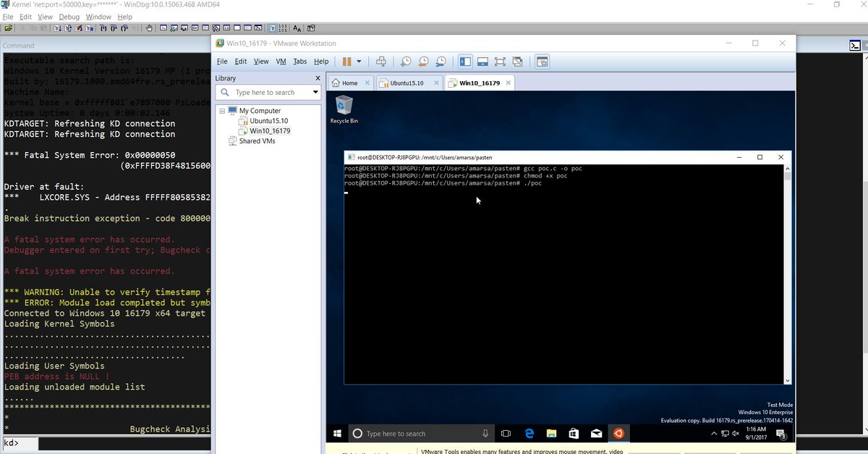868x454 pixels.
Task: Click the WinDbg kd> command input field
Action: [x=123, y=443]
